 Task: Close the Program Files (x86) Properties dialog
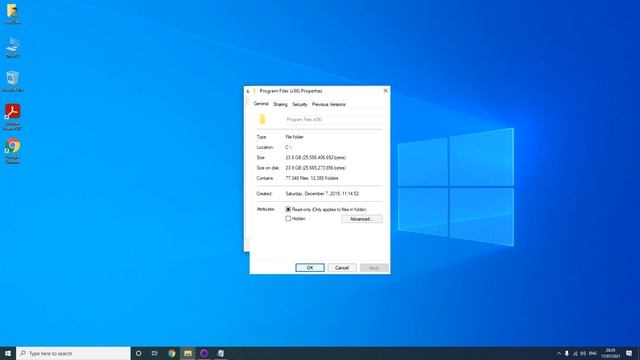click(x=385, y=91)
